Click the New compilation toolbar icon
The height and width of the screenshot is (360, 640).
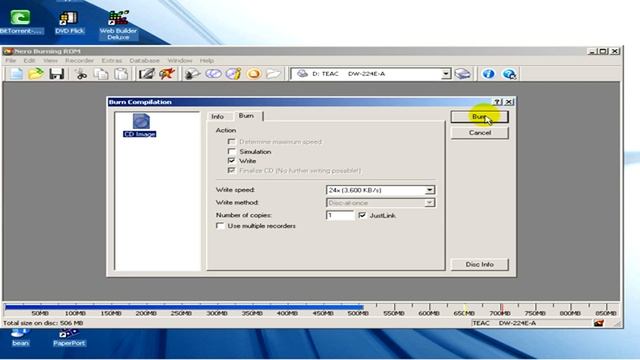pos(16,74)
